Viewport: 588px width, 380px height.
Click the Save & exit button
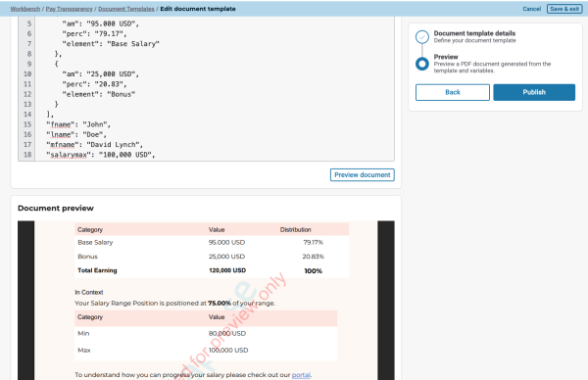pos(564,9)
